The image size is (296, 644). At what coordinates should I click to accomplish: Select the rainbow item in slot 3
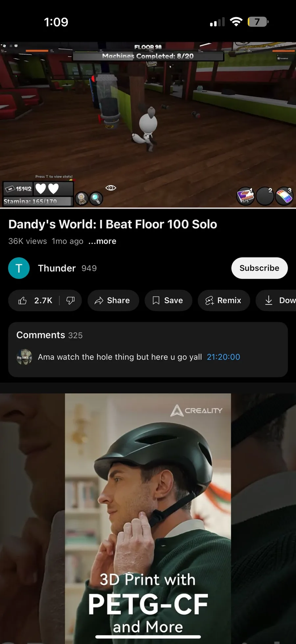(x=284, y=197)
